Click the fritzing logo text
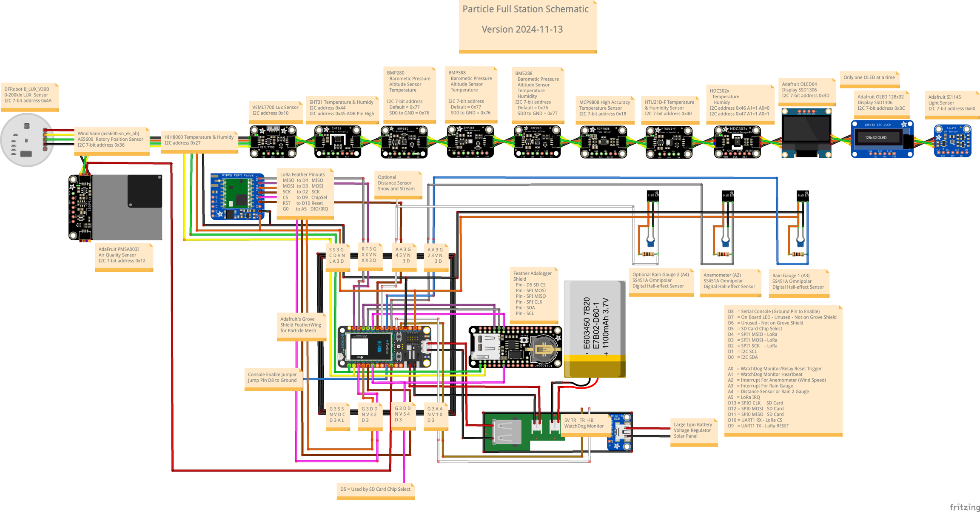The height and width of the screenshot is (512, 980). (x=964, y=507)
